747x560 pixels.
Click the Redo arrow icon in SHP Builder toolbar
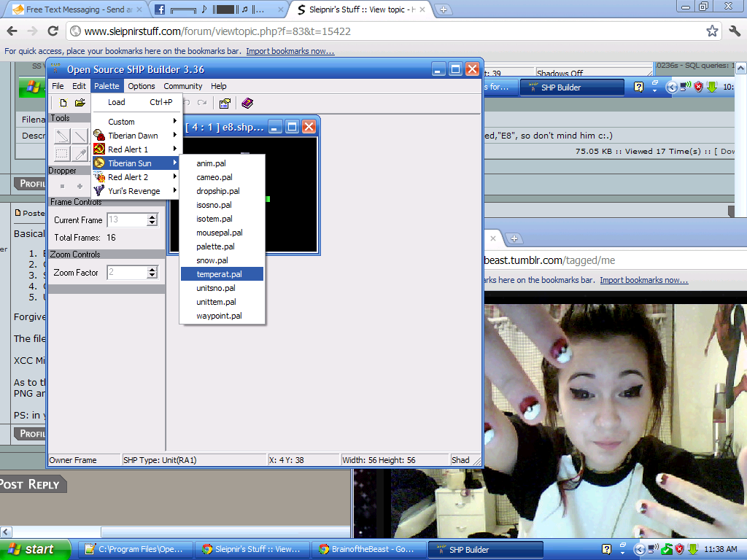tap(202, 102)
